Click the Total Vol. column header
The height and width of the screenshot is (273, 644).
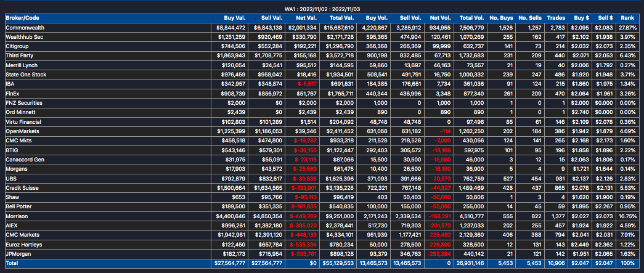(x=472, y=18)
